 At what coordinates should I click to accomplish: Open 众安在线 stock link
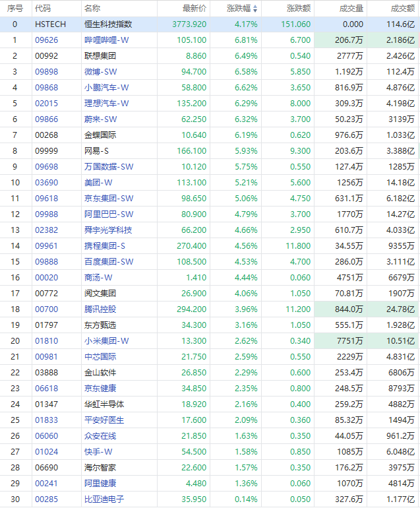pos(100,436)
